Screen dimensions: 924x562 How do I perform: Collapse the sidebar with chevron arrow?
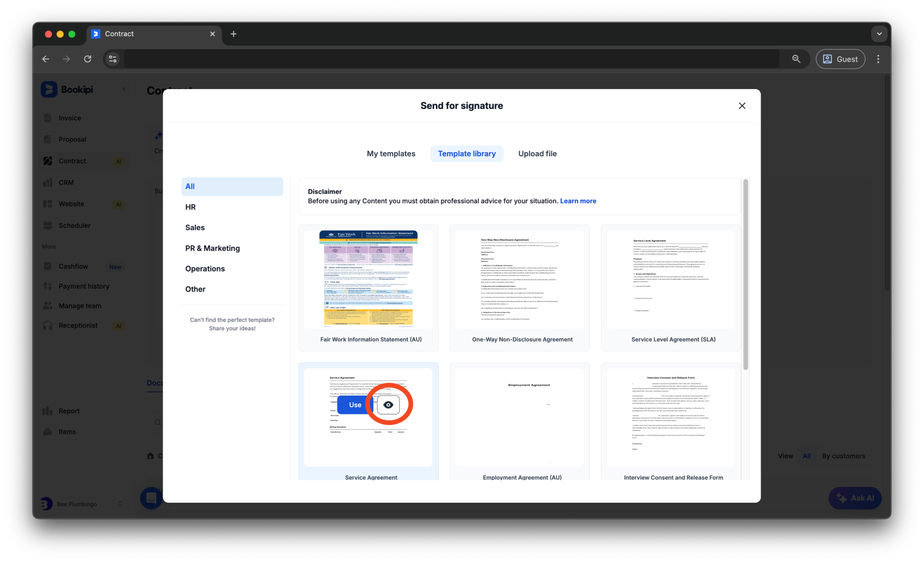click(x=123, y=90)
